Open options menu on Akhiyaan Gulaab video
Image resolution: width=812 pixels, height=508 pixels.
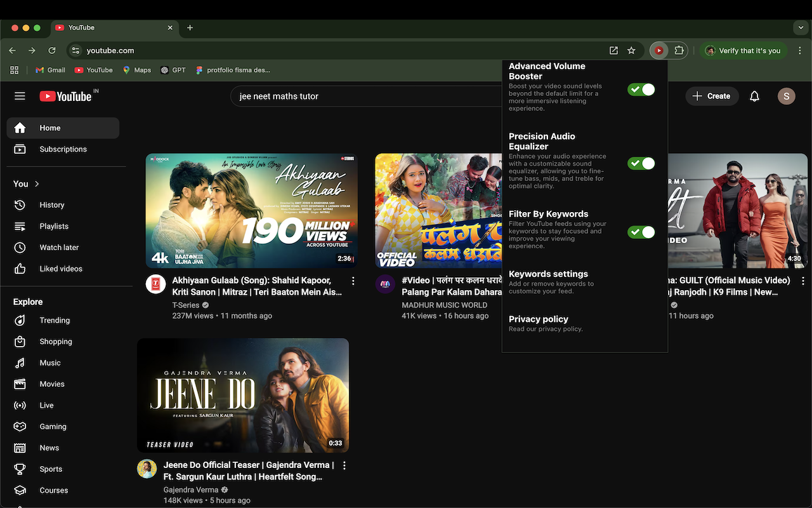(x=353, y=280)
